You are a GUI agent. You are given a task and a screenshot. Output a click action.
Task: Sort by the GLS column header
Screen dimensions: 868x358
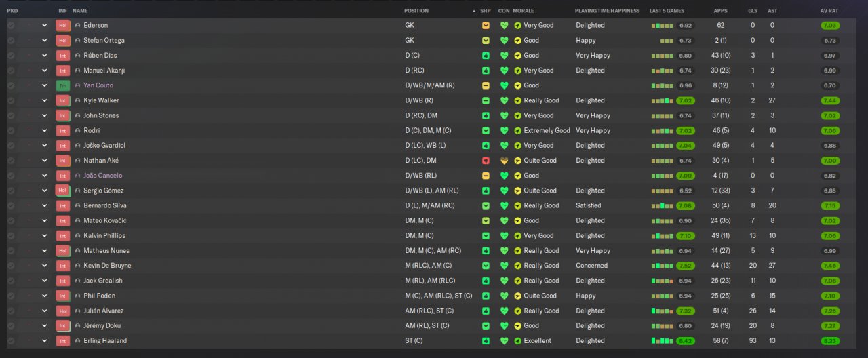coord(753,11)
